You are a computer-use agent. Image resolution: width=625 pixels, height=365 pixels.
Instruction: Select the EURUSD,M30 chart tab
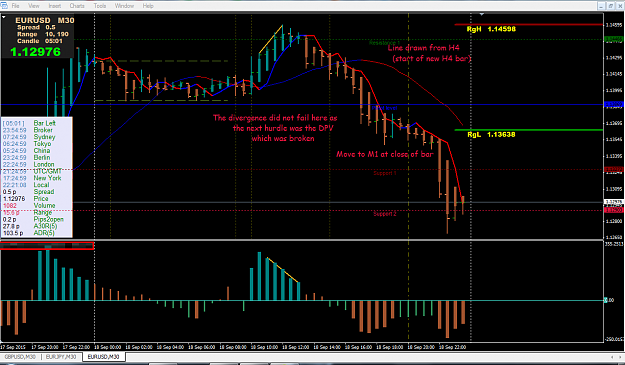pyautogui.click(x=104, y=357)
